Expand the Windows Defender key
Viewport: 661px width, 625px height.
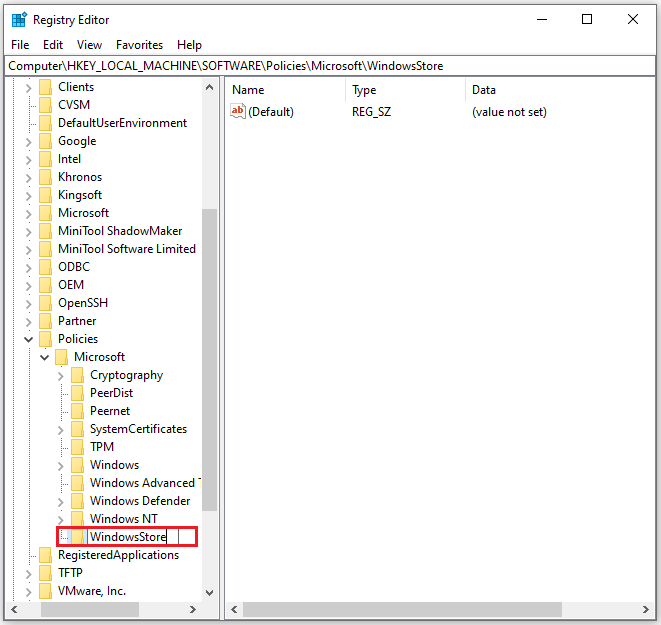click(x=60, y=502)
